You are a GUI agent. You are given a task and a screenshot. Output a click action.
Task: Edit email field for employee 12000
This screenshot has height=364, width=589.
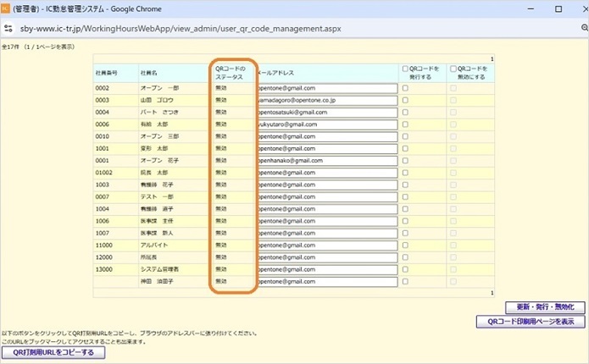coord(327,257)
